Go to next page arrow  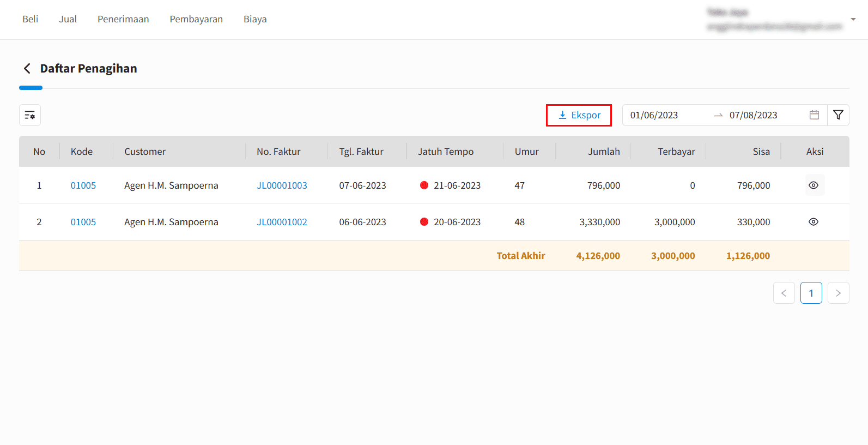838,293
